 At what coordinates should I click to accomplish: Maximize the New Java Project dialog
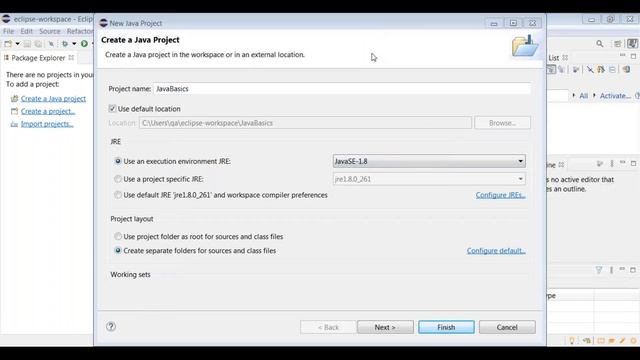tap(513, 23)
